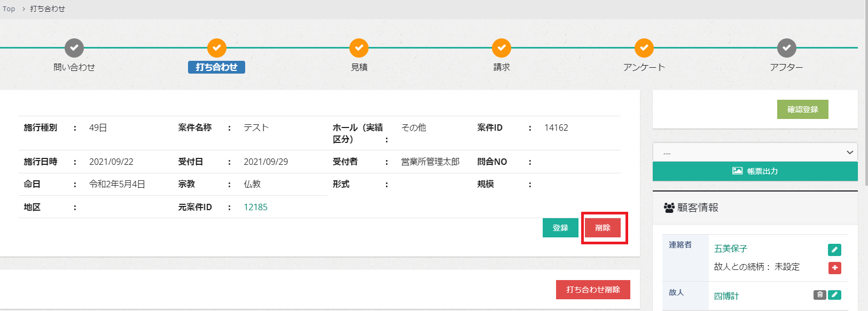Screen dimensions: 868x311
Task: Select the 打ち合わせ step label
Action: tap(216, 67)
